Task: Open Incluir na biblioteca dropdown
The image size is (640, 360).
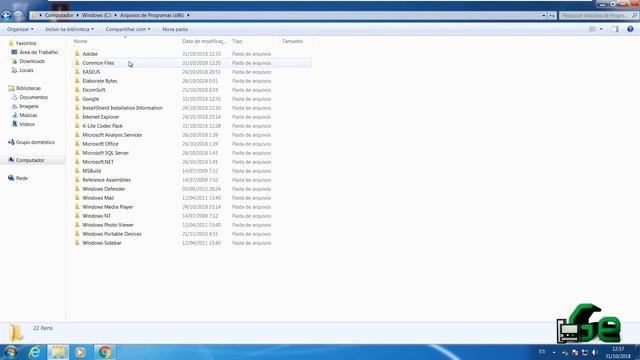Action: 69,29
